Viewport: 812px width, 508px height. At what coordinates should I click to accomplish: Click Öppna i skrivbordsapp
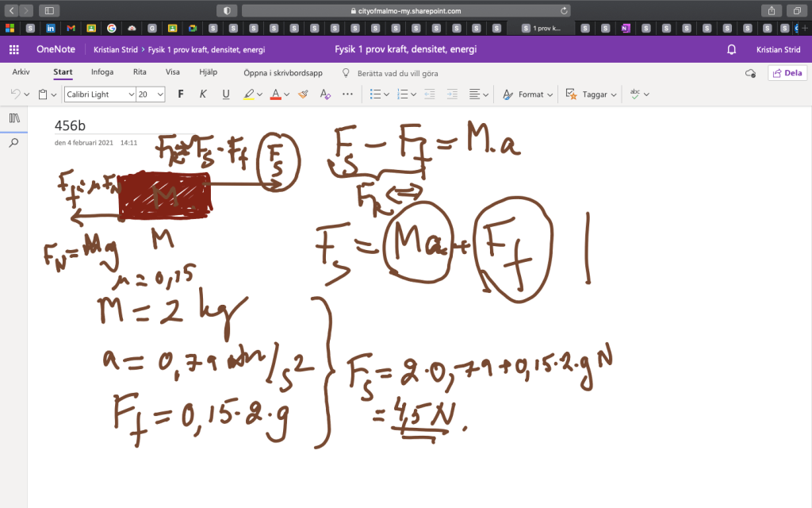point(282,73)
